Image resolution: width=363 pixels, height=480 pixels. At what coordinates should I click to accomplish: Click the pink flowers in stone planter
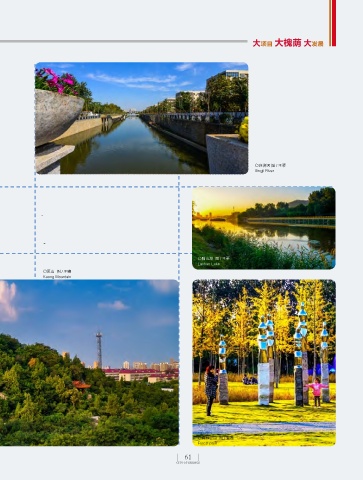point(57,81)
